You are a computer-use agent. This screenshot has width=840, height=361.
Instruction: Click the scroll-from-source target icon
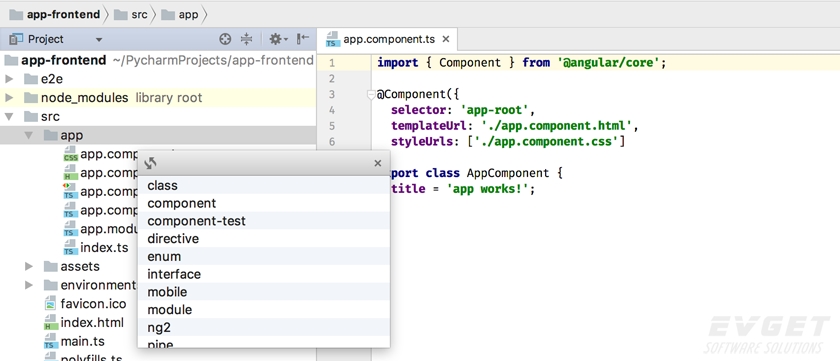point(226,39)
